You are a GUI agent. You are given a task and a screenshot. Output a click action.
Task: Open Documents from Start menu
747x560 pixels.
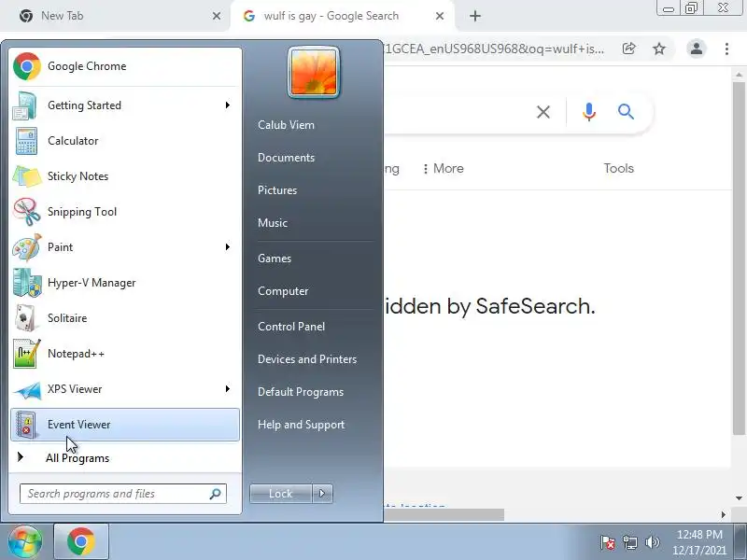(x=287, y=158)
